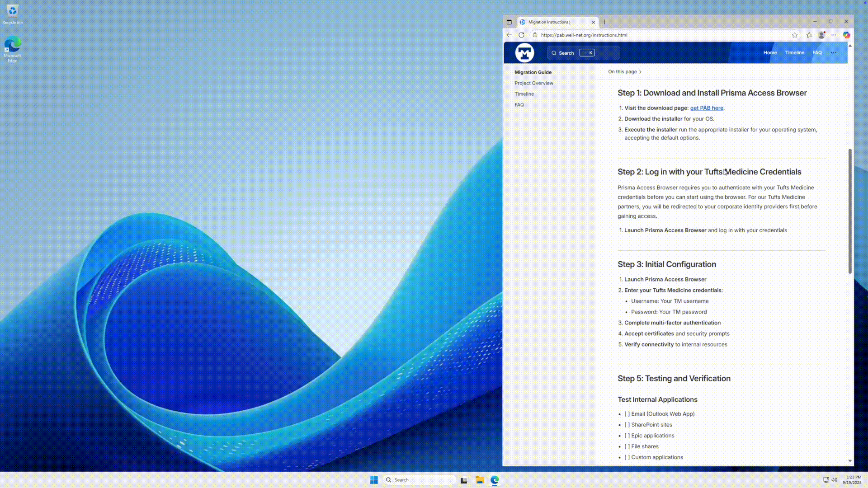
Task: Open the browser settings menu (three dots)
Action: coord(834,35)
